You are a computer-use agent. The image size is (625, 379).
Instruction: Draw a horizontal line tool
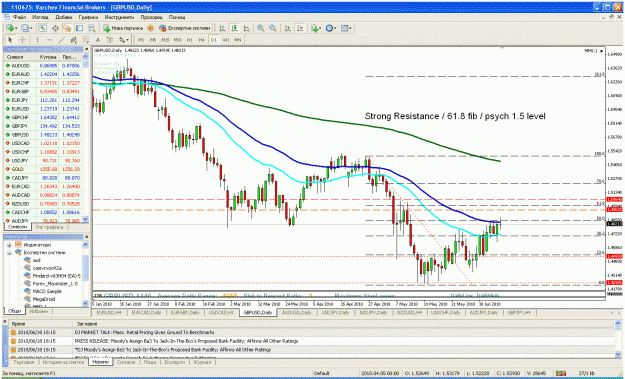[49, 40]
